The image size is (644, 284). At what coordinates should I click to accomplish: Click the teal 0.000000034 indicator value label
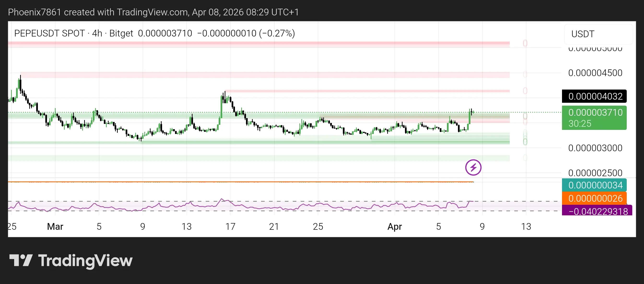594,185
